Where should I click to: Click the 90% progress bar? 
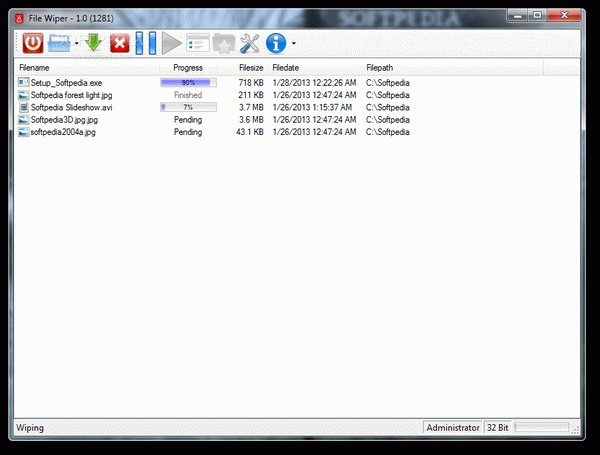[188, 83]
